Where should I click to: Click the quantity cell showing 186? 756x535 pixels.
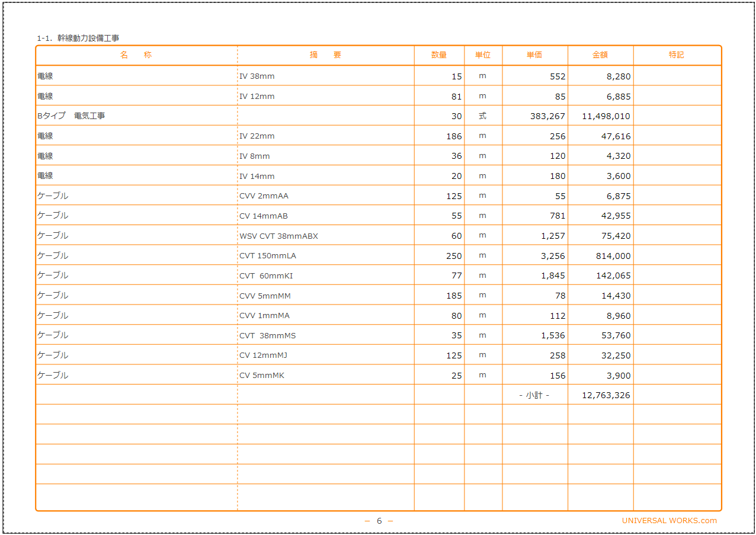pos(454,136)
